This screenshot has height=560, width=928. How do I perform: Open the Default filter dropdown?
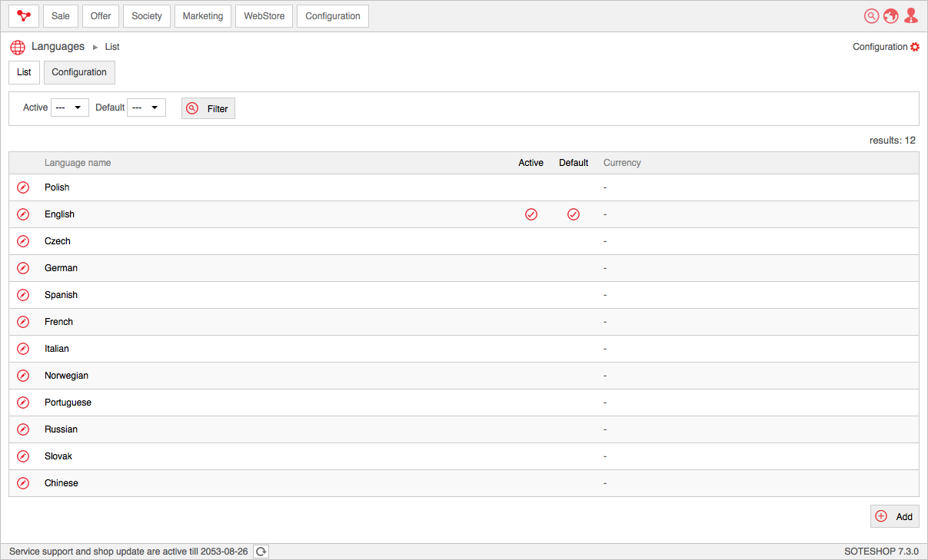point(146,108)
